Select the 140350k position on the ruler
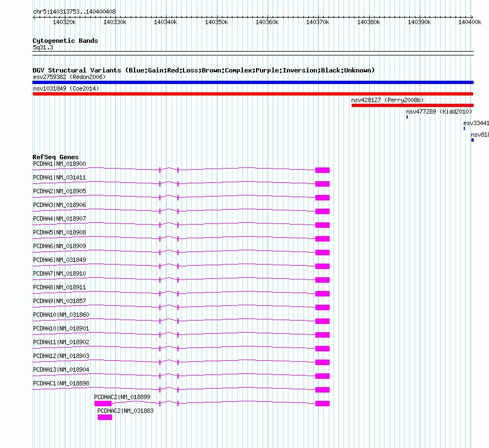 (x=216, y=22)
